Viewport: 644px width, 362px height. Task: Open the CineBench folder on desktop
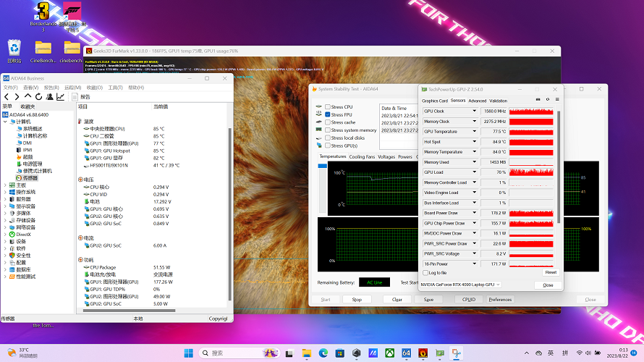[x=43, y=51]
